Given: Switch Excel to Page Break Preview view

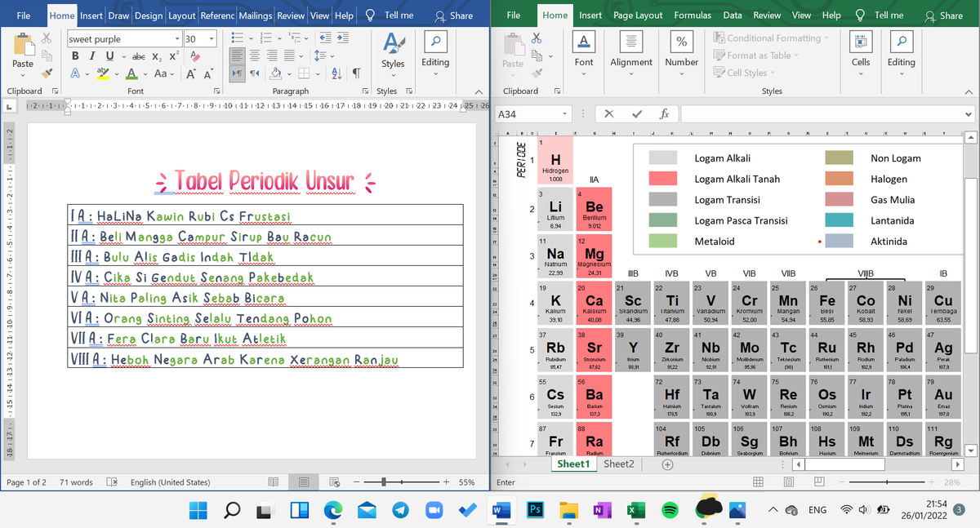Looking at the screenshot, I should click(819, 482).
